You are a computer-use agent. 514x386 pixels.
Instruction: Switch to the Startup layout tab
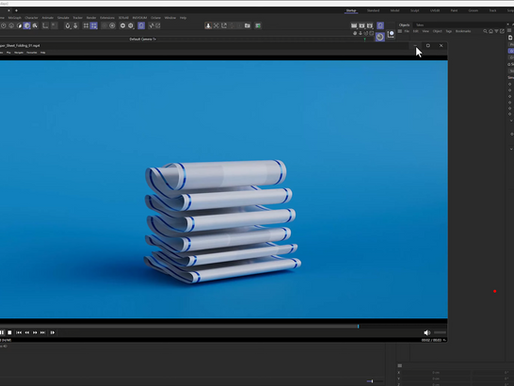click(x=351, y=11)
